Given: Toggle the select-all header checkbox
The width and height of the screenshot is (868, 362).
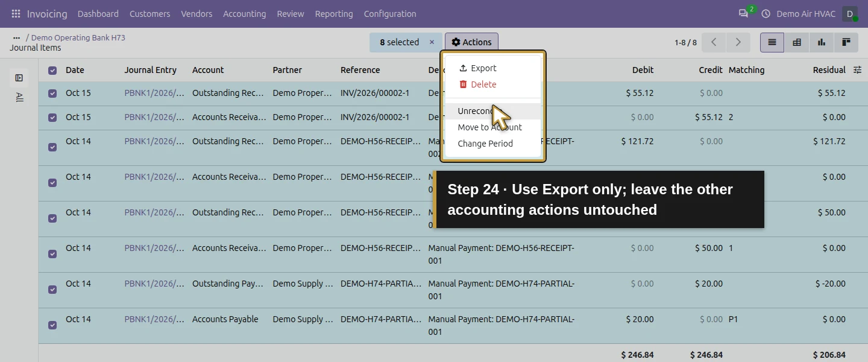Looking at the screenshot, I should pos(52,71).
